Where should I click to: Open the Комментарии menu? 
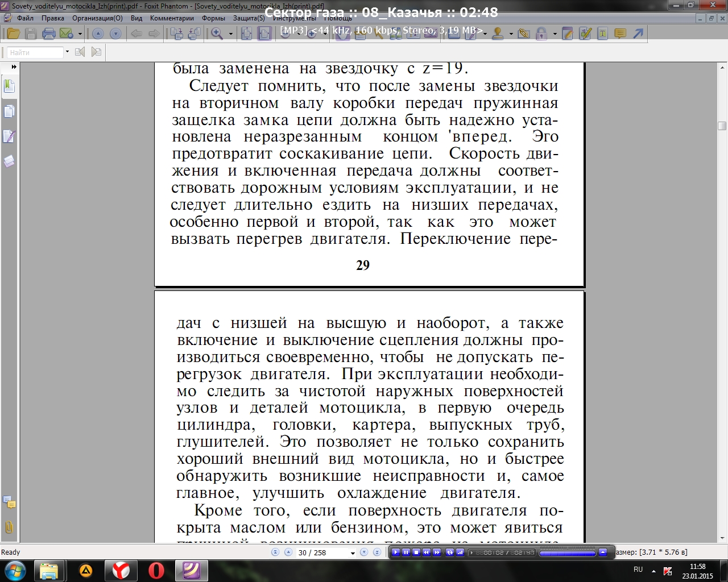point(172,18)
